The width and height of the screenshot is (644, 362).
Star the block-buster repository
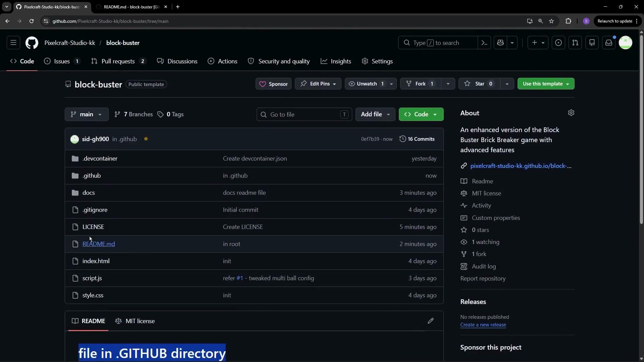click(x=479, y=84)
